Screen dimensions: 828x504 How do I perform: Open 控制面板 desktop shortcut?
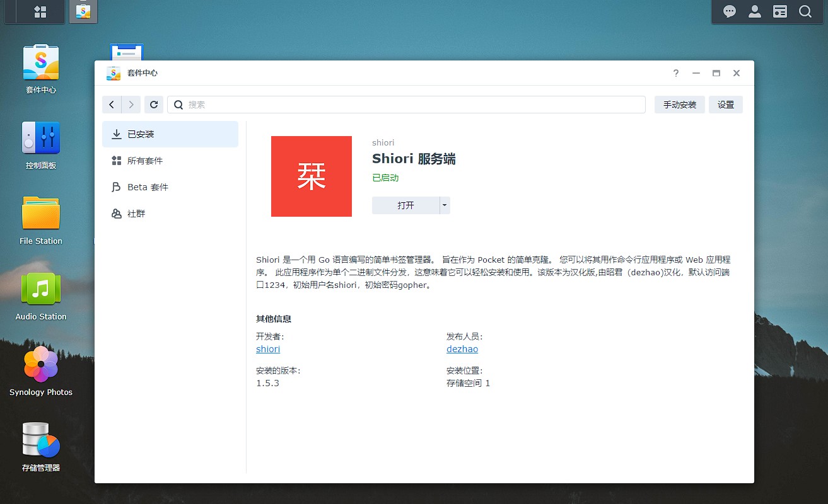tap(41, 145)
